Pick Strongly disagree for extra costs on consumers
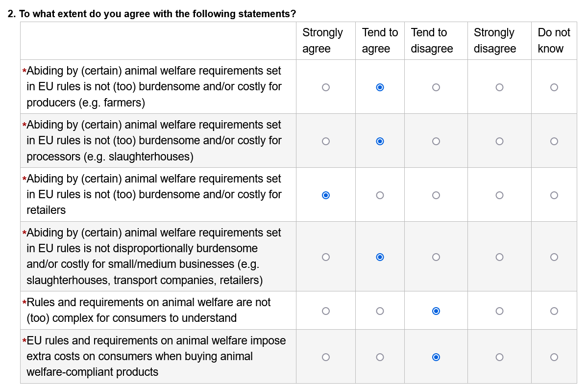Image resolution: width=588 pixels, height=392 pixels. [x=499, y=357]
